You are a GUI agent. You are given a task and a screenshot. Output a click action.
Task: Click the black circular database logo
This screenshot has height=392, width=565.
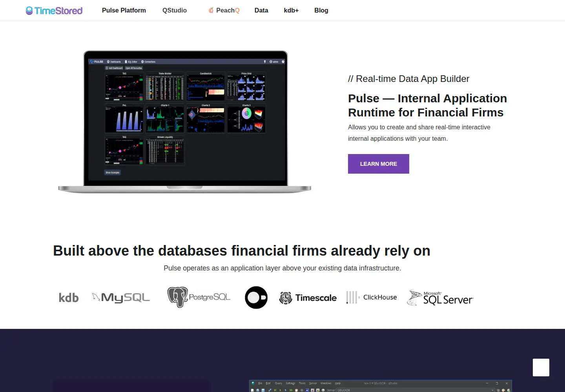click(256, 298)
